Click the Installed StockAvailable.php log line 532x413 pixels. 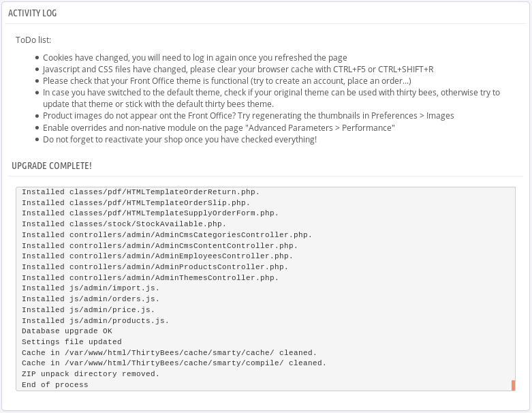124,224
